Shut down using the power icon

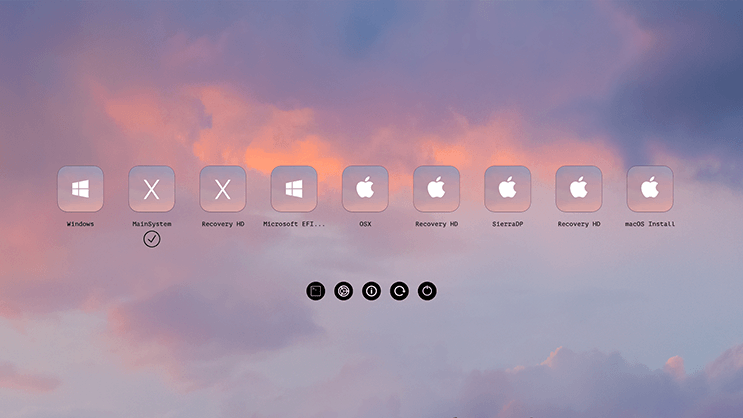pyautogui.click(x=427, y=291)
